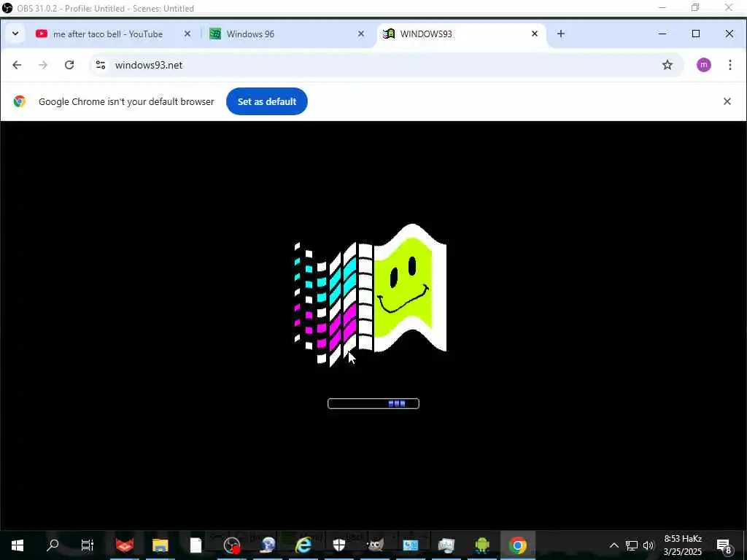The image size is (747, 560).
Task: Open the Chrome profile avatar
Action: [x=704, y=65]
